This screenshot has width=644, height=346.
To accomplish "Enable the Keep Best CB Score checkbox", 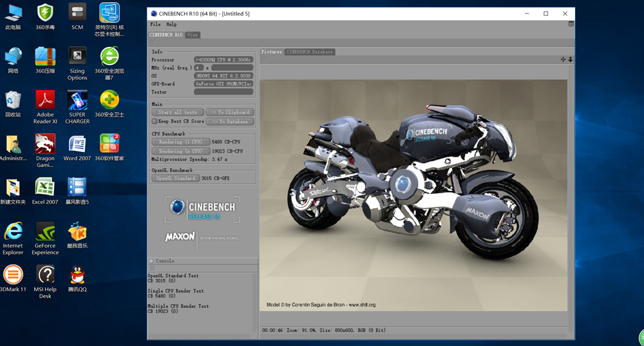I will (x=155, y=121).
